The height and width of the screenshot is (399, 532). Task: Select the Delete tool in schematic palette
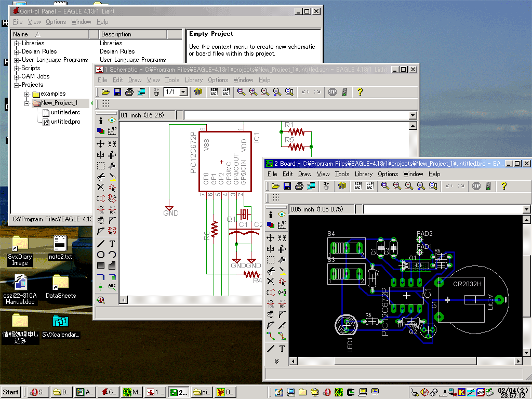pos(101,187)
